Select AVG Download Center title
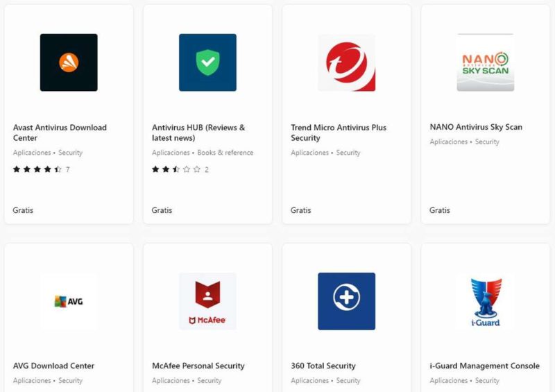 (x=54, y=366)
